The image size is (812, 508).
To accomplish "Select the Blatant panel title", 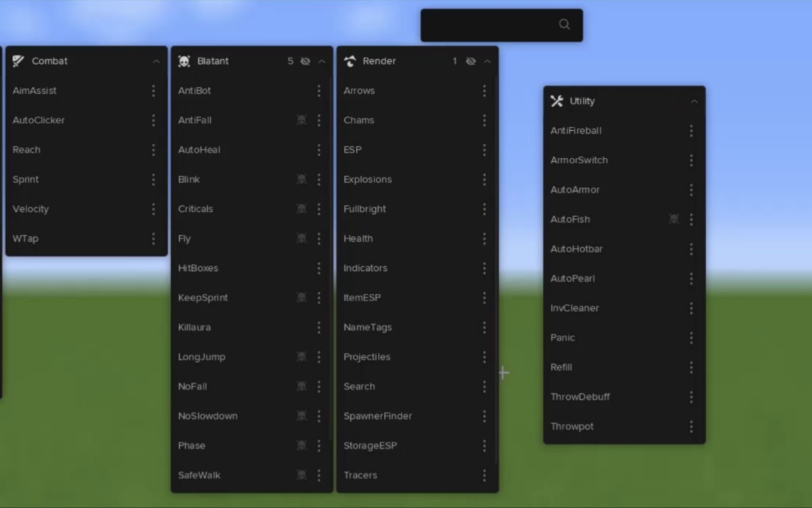I will point(212,61).
